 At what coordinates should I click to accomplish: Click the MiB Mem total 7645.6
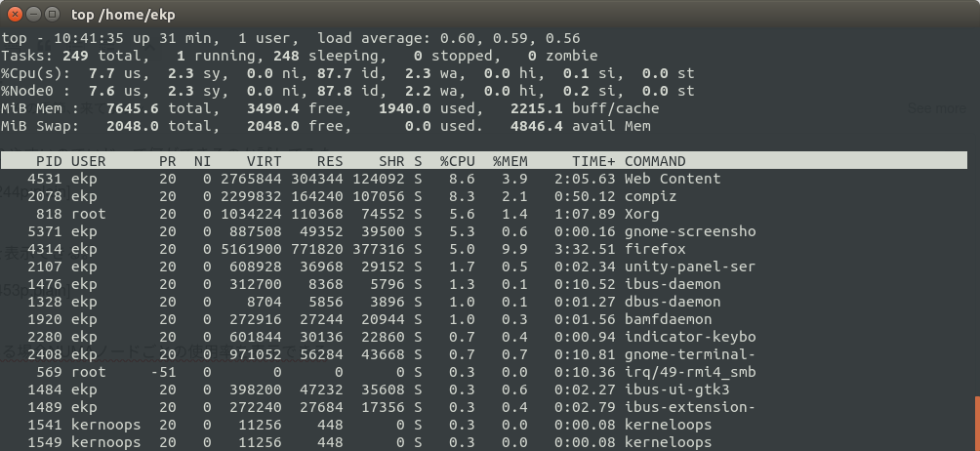click(x=132, y=108)
